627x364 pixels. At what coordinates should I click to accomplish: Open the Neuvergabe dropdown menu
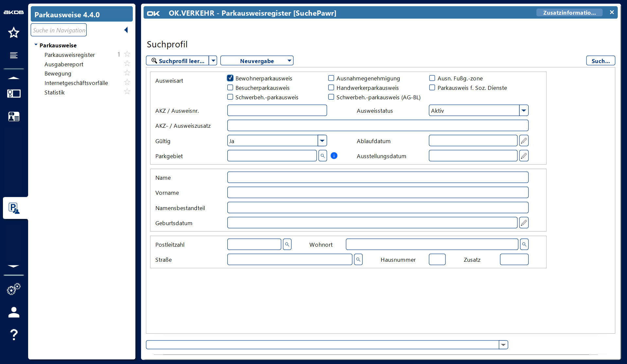coord(289,61)
